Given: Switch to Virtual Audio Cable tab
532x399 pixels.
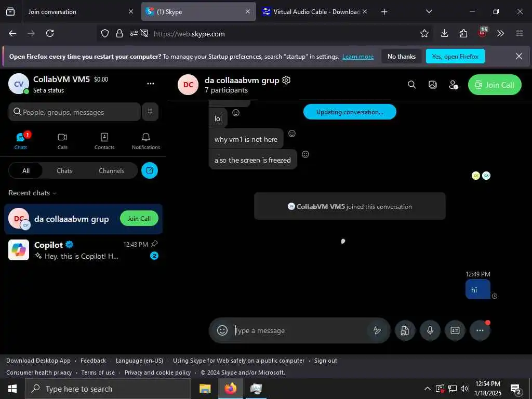Looking at the screenshot, I should 314,11.
